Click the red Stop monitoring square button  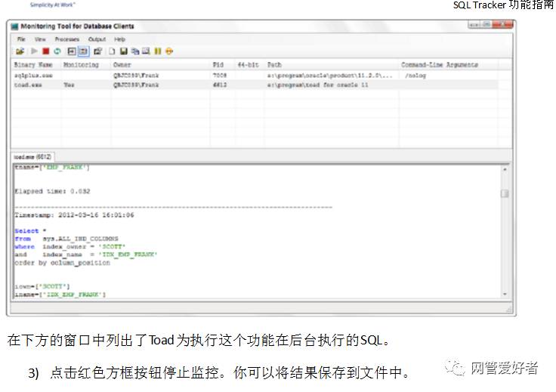(x=46, y=51)
